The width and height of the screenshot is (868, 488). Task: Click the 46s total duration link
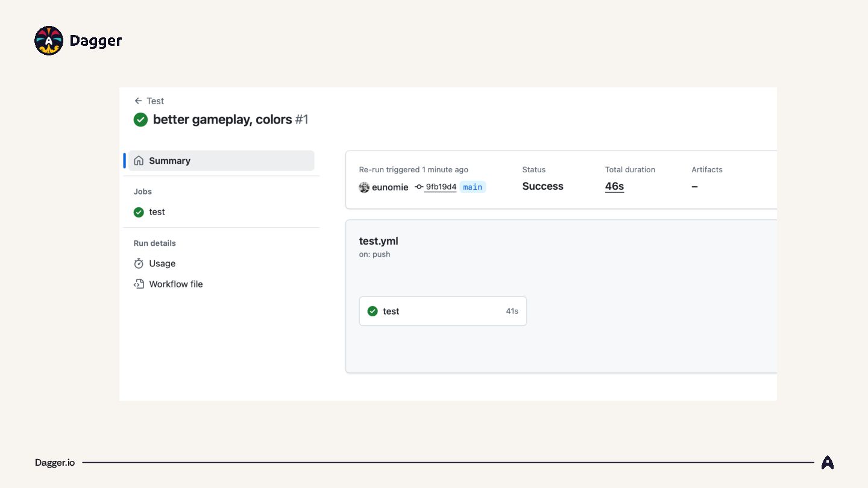pos(614,186)
